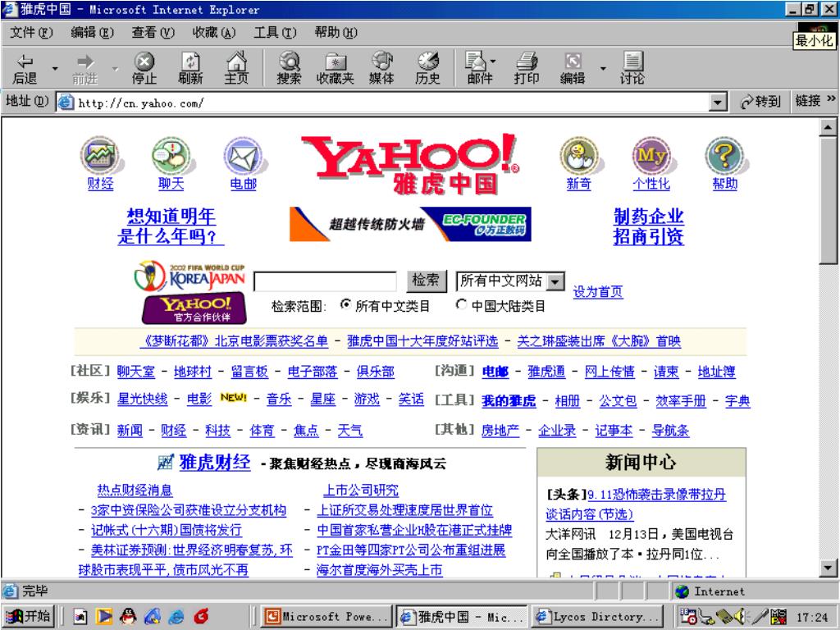Image resolution: width=840 pixels, height=630 pixels.
Task: Click the 转到 Go button
Action: 760,101
